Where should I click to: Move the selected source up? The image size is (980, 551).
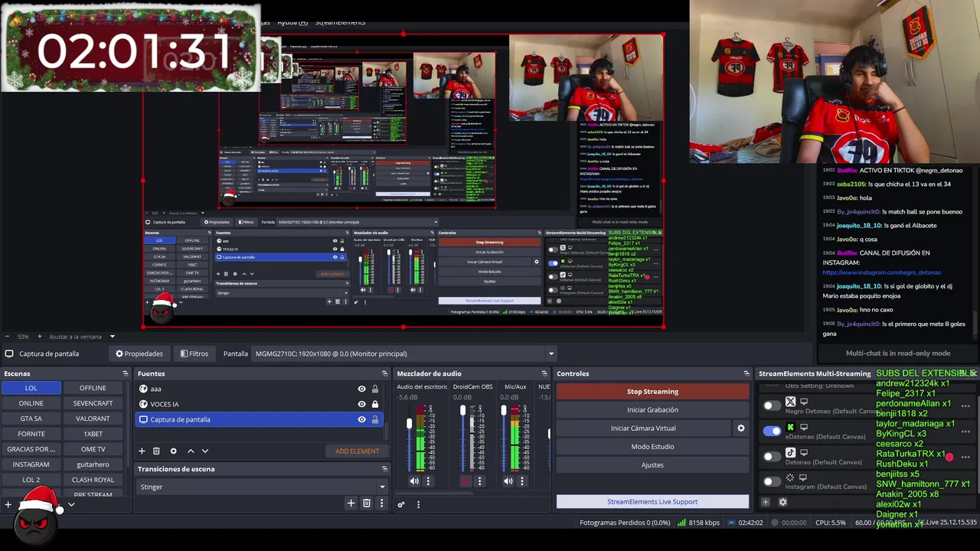tap(191, 451)
